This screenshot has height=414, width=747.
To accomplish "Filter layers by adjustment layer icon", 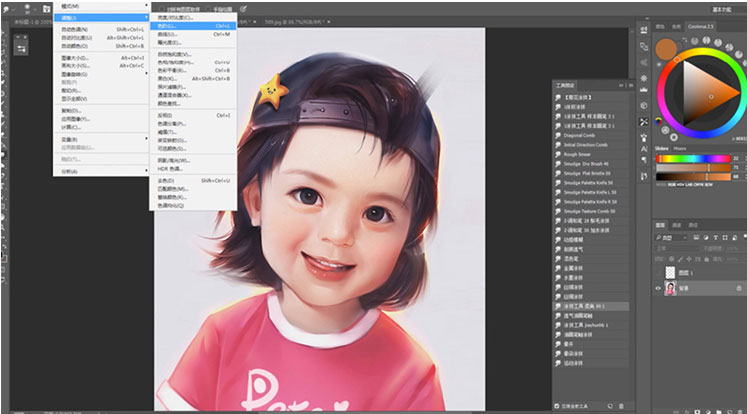I will [706, 237].
